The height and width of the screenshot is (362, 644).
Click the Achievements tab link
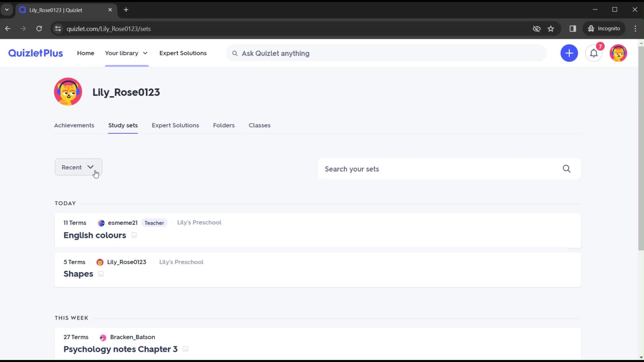74,125
